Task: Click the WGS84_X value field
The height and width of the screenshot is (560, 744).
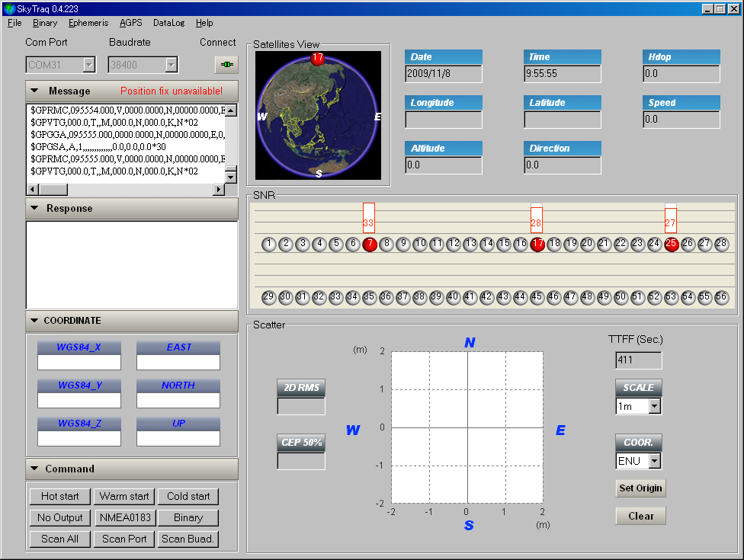Action: [79, 362]
